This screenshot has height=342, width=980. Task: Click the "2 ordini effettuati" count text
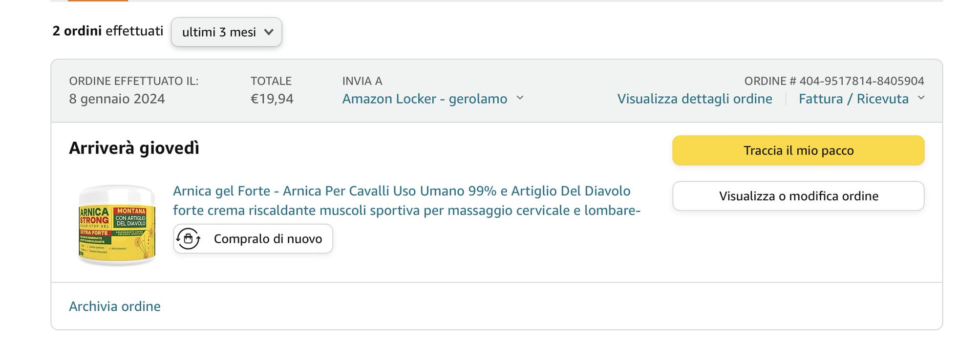(x=107, y=31)
